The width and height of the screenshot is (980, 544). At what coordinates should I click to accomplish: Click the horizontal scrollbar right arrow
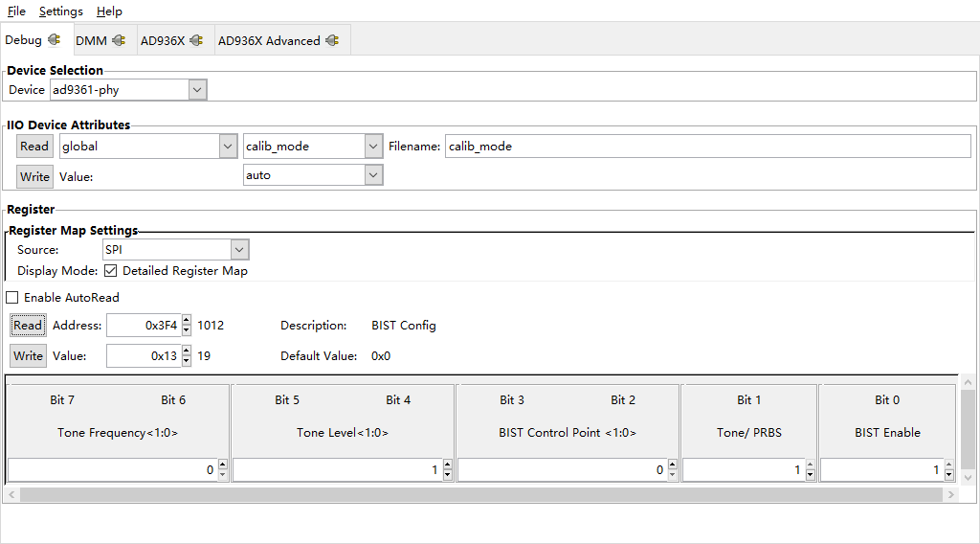[x=950, y=494]
